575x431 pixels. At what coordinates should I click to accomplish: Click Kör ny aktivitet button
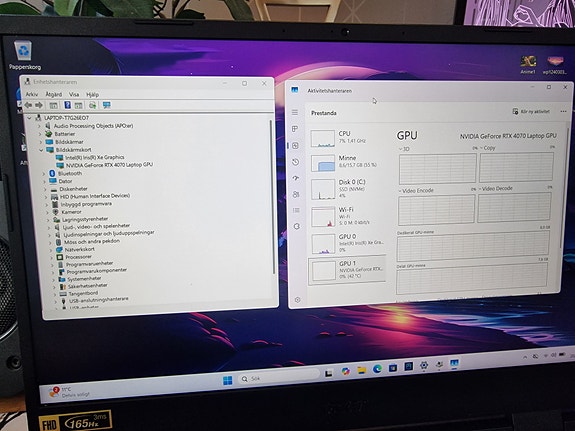[x=531, y=112]
